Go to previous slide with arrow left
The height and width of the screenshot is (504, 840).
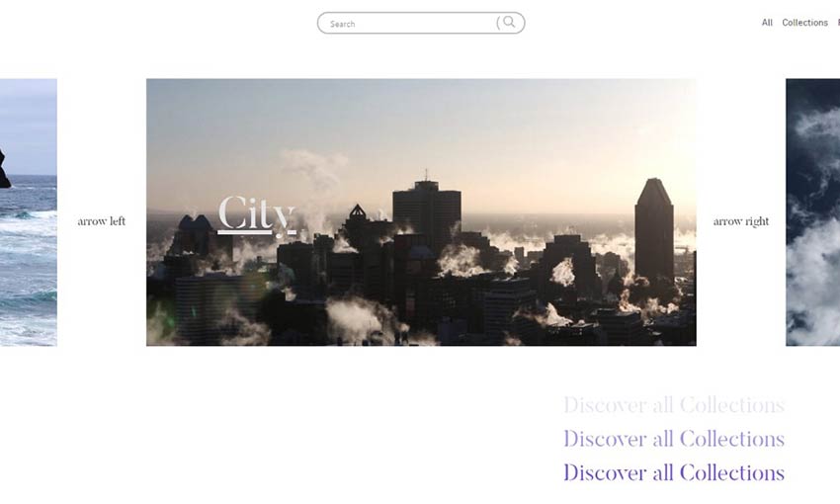point(102,221)
